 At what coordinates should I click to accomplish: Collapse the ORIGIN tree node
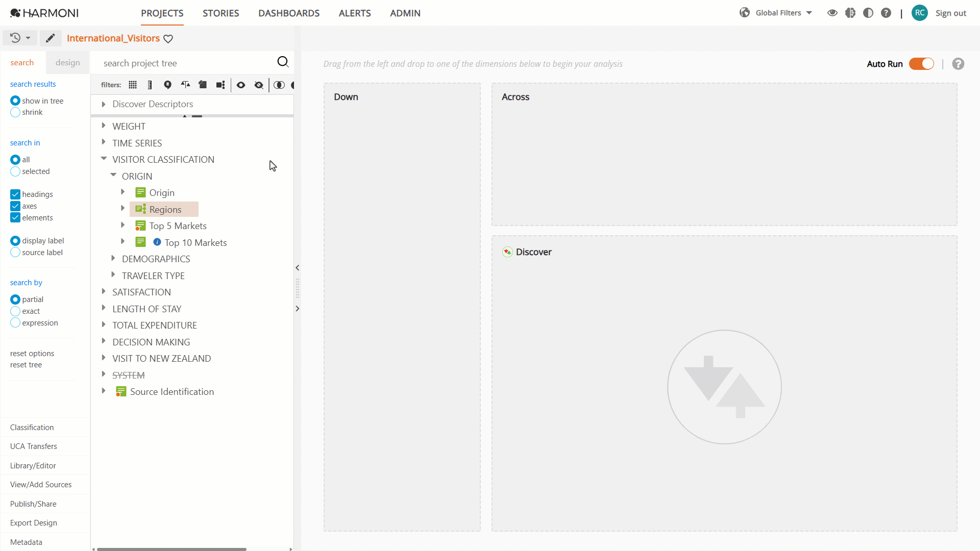(113, 175)
